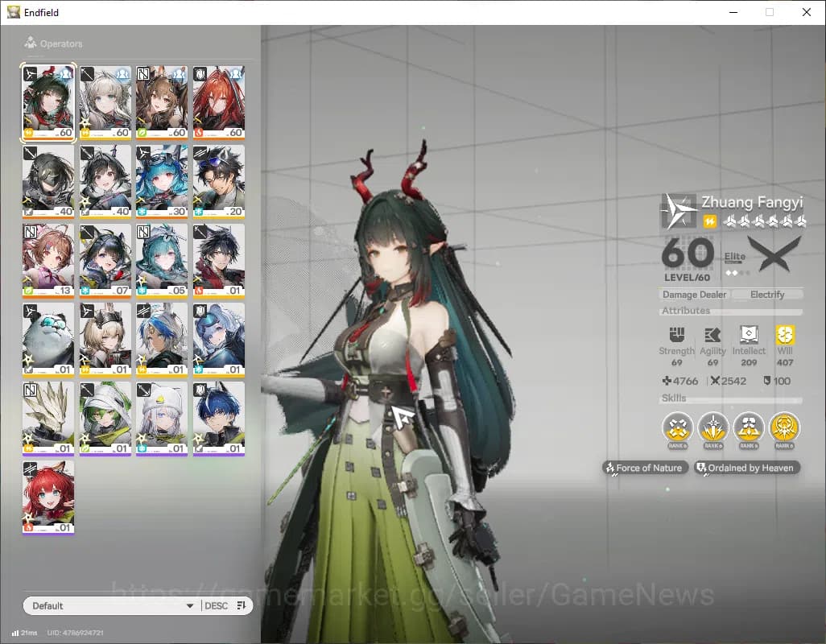Screen dimensions: 826x644
Task: Select Zhuang Fangyi green-haired antler operator card
Action: (x=48, y=103)
